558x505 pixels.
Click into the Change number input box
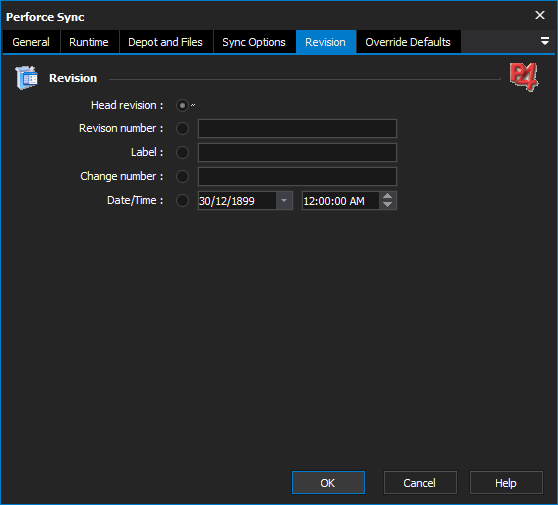297,177
